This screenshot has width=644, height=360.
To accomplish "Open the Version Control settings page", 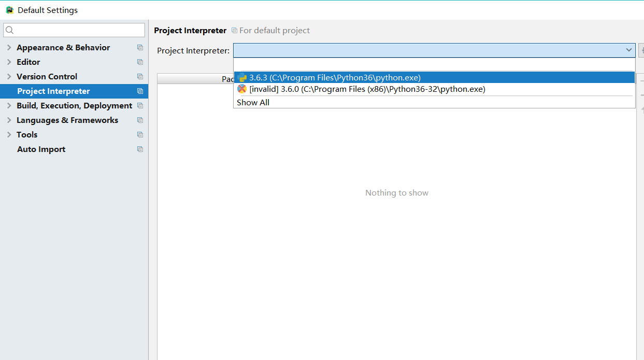I will 47,76.
